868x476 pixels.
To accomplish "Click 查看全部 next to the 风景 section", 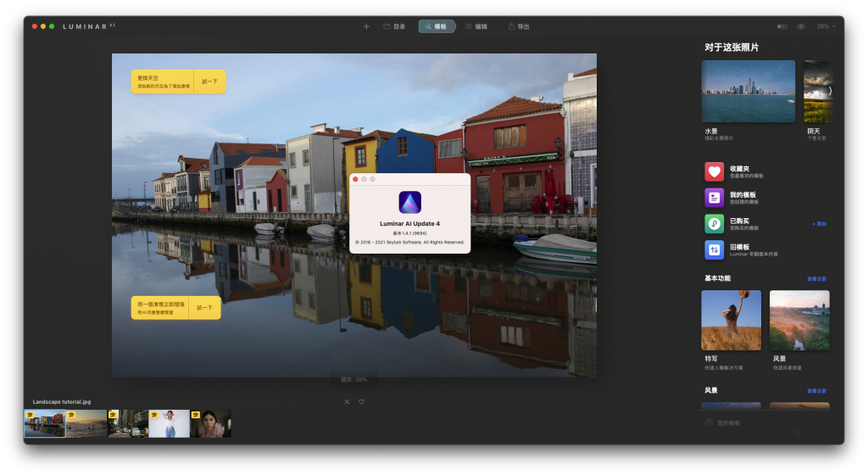I will pos(816,390).
